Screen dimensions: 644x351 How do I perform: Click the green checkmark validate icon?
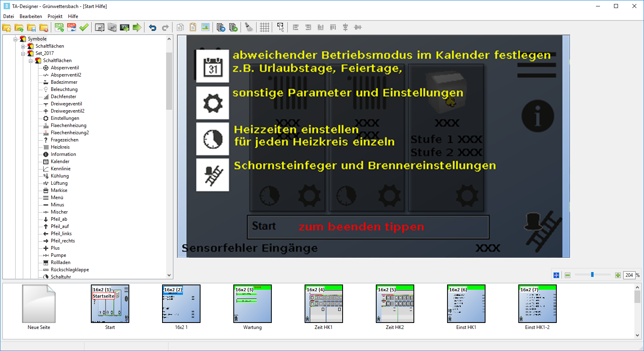pos(84,28)
